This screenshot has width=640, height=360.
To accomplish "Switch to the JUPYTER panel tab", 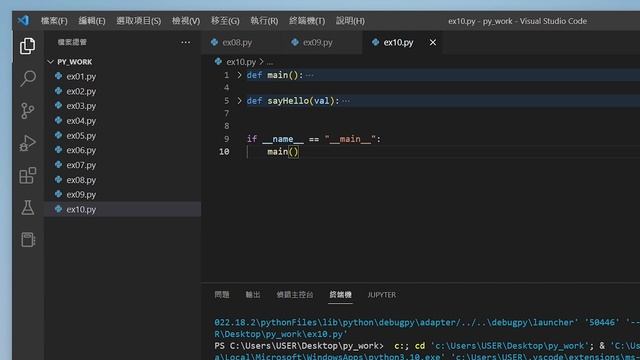I will (382, 295).
